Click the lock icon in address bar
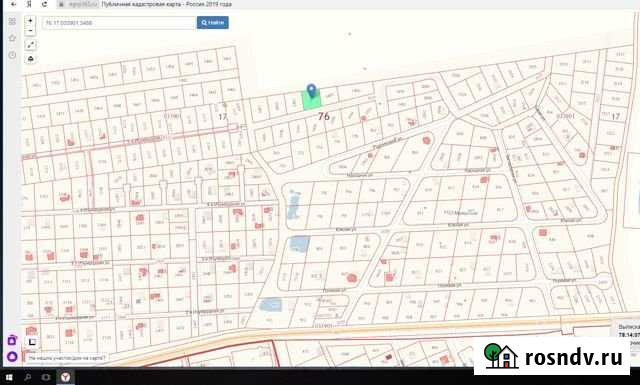The width and height of the screenshot is (640, 385). (x=61, y=4)
